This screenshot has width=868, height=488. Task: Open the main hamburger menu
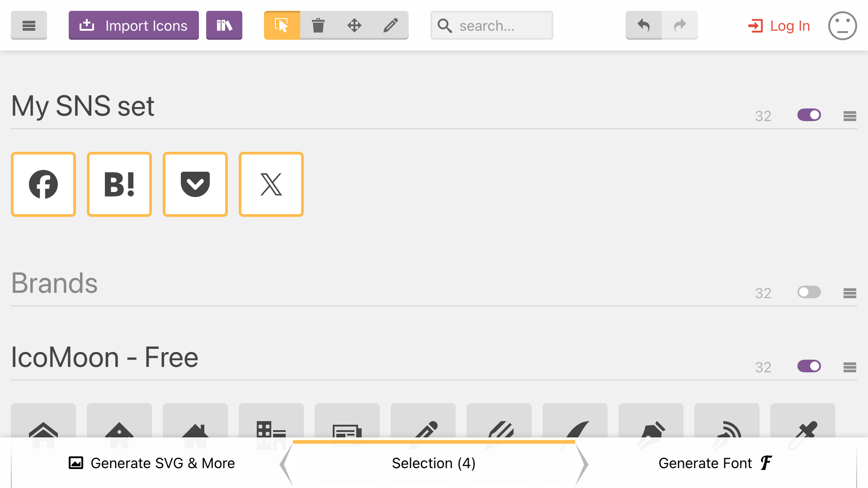point(29,25)
